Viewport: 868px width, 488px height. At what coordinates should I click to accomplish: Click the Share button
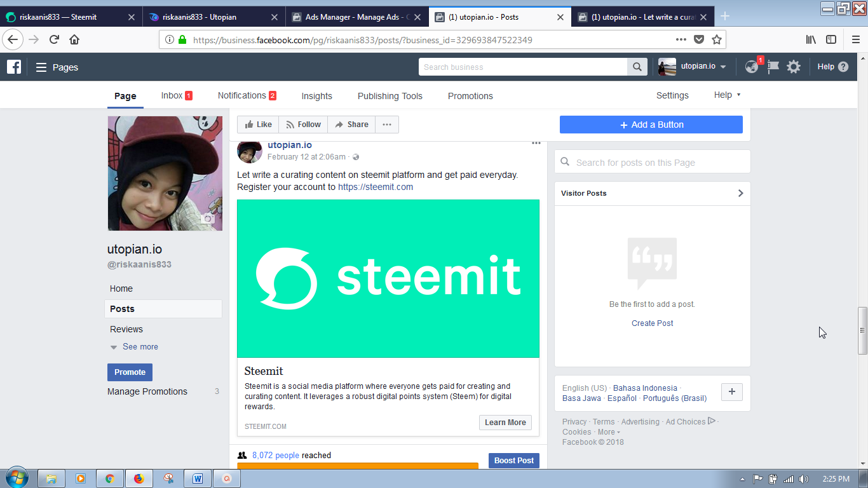(x=351, y=125)
